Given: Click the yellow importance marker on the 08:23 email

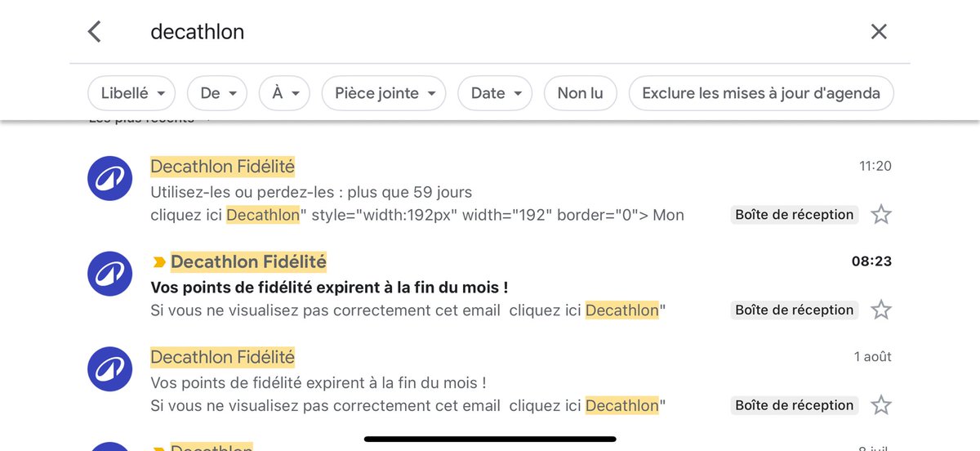Looking at the screenshot, I should click(159, 262).
